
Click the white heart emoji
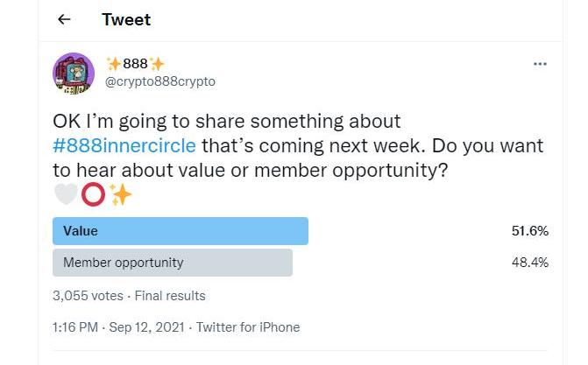point(66,194)
